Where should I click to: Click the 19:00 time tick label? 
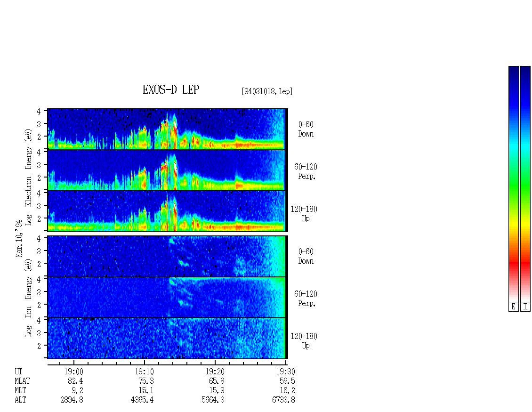tap(73, 372)
